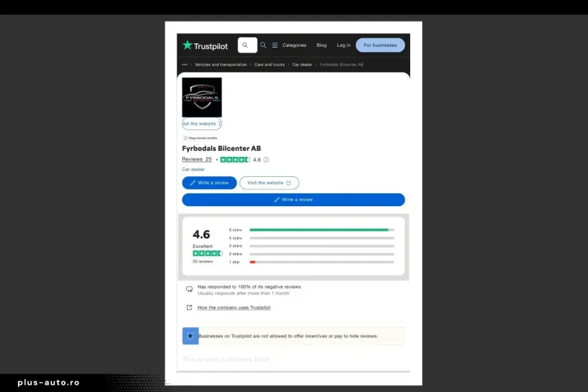
Task: Click the outlined Visit the website button
Action: click(x=269, y=183)
